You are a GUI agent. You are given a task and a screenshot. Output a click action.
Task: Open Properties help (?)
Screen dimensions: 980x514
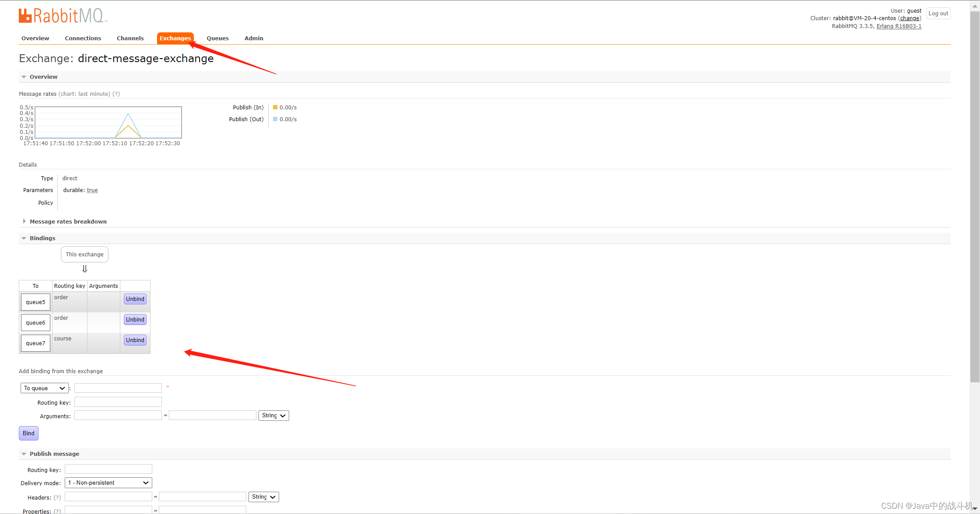57,511
